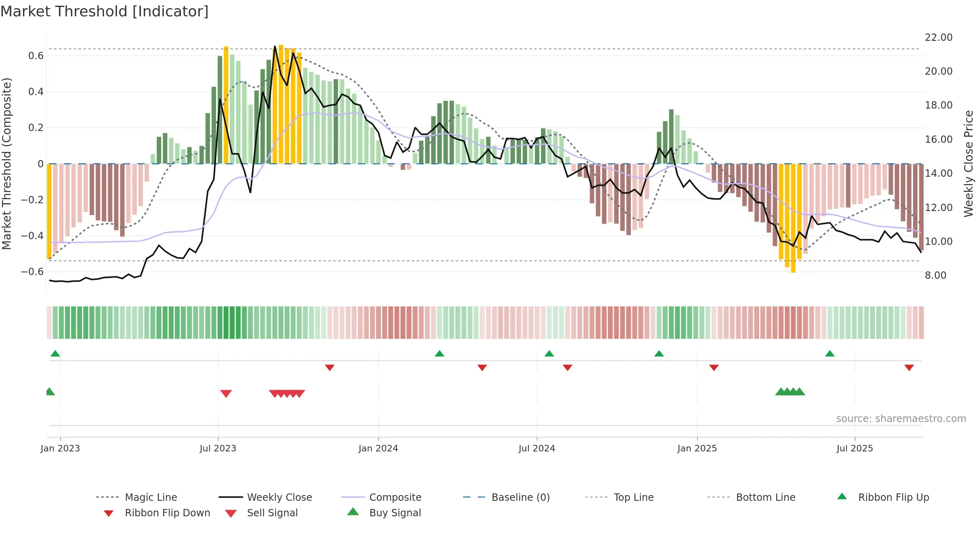Image resolution: width=980 pixels, height=551 pixels.
Task: Click the Jan 2024 axis label
Action: coord(379,448)
